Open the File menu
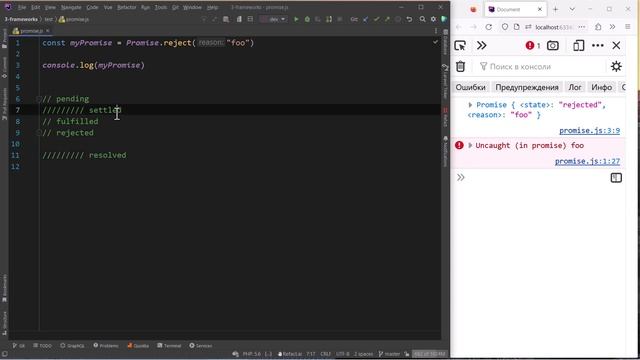Screen dimensions: 640x360 click(22, 7)
